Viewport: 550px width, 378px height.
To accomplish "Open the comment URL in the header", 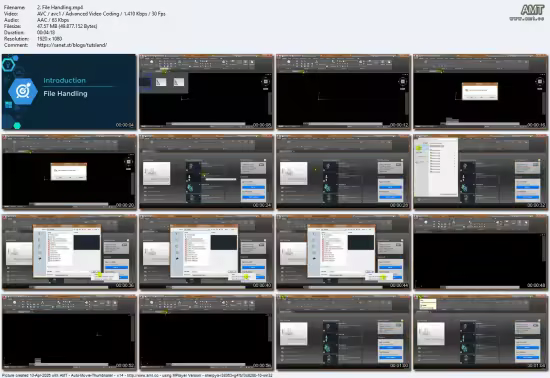I will tap(72, 45).
